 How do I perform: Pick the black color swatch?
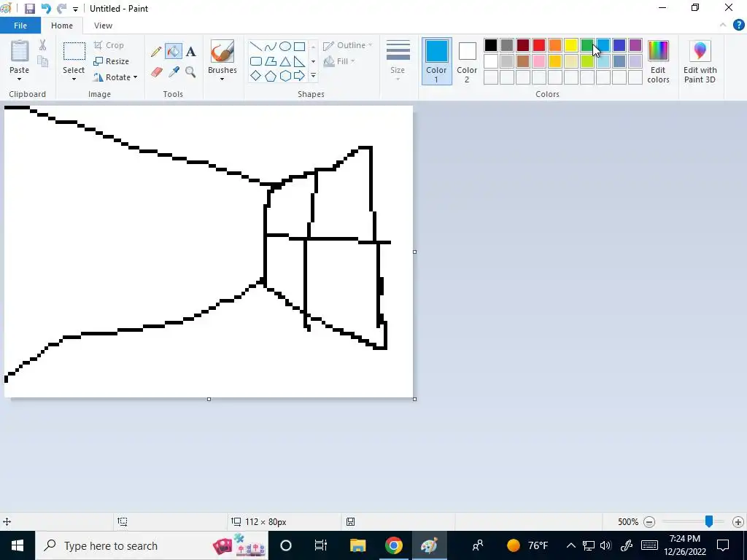click(491, 45)
